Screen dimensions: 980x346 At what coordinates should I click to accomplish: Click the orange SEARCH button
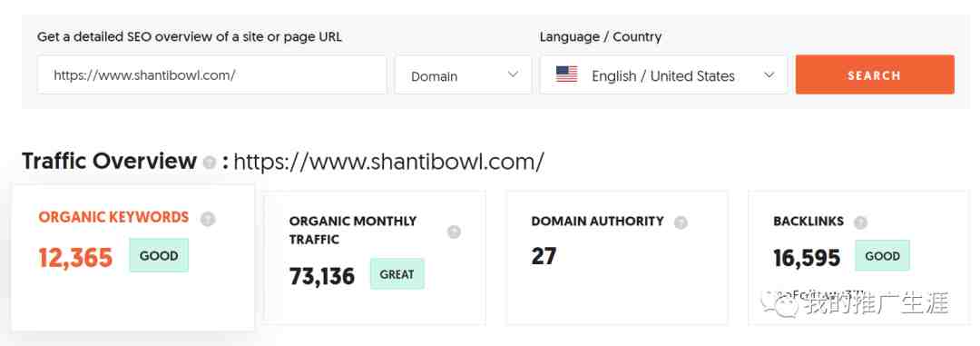(875, 75)
